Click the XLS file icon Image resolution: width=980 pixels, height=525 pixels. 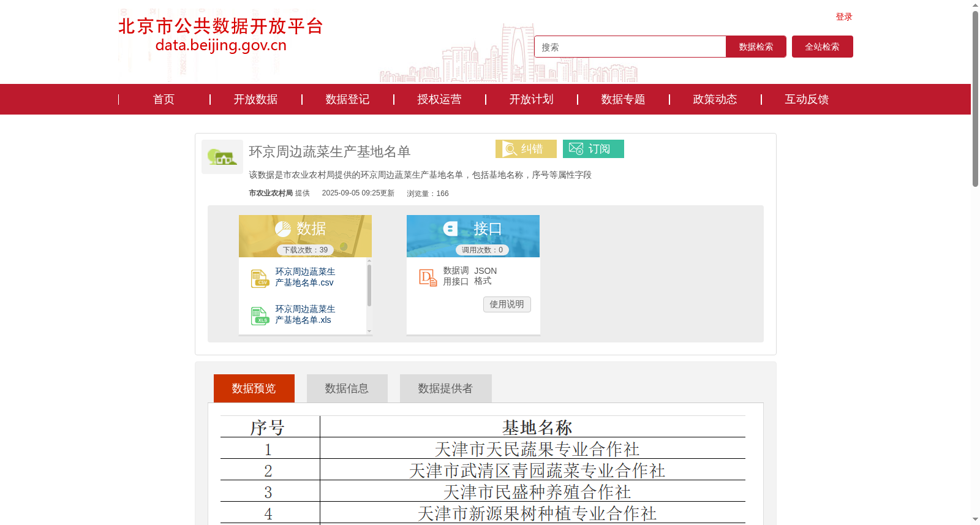(260, 315)
